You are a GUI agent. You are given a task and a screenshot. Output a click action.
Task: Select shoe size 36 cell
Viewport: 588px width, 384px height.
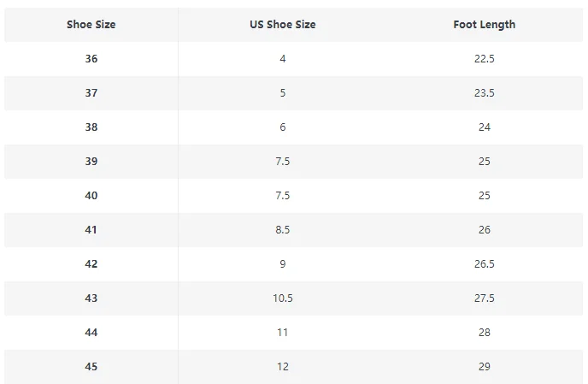click(91, 59)
